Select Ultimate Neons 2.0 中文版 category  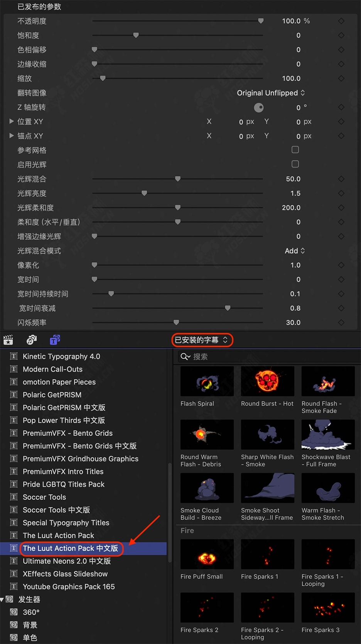[67, 561]
